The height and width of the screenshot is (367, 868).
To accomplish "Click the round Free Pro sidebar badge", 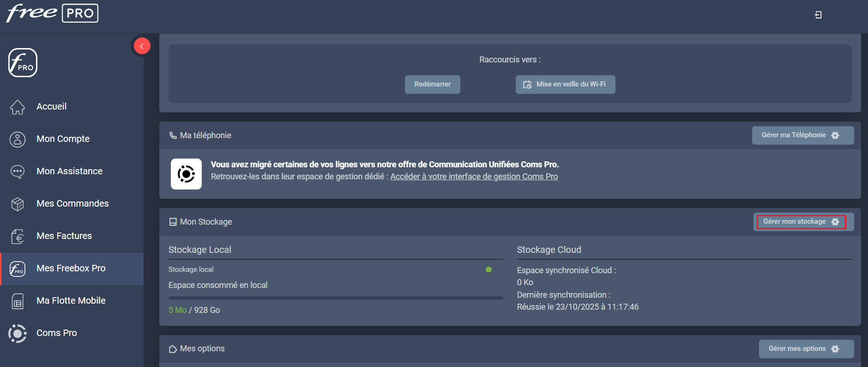I will [x=23, y=63].
